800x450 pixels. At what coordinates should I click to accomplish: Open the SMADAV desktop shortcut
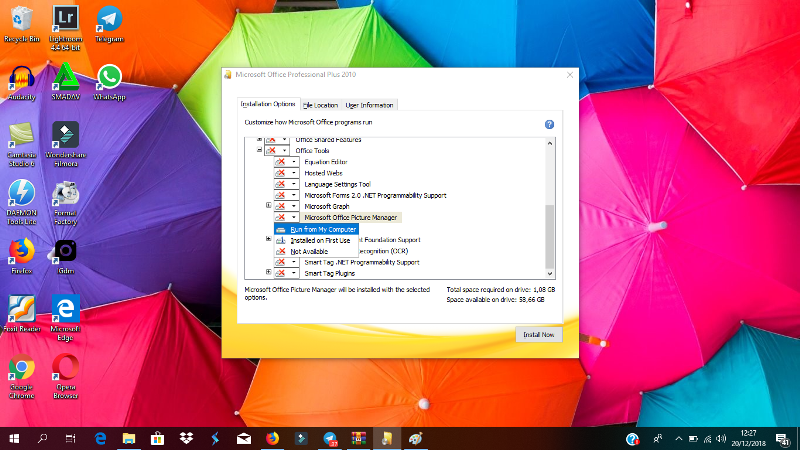[65, 82]
